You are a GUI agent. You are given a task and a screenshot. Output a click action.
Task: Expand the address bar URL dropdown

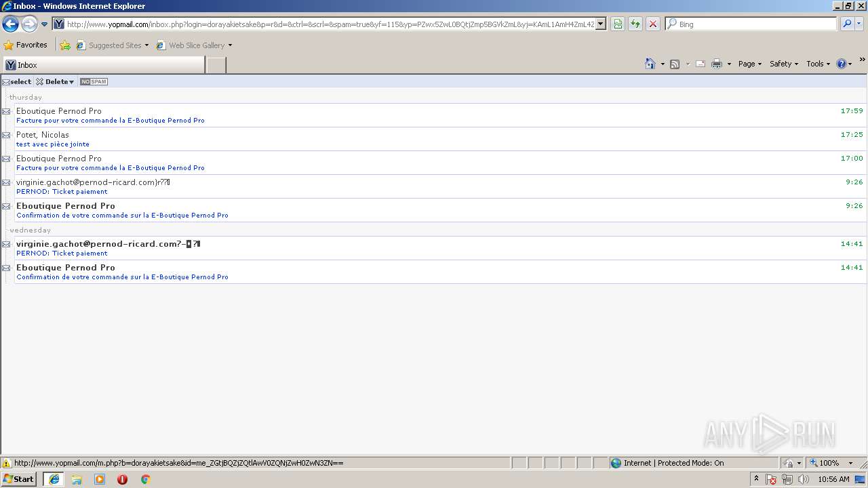tap(600, 24)
